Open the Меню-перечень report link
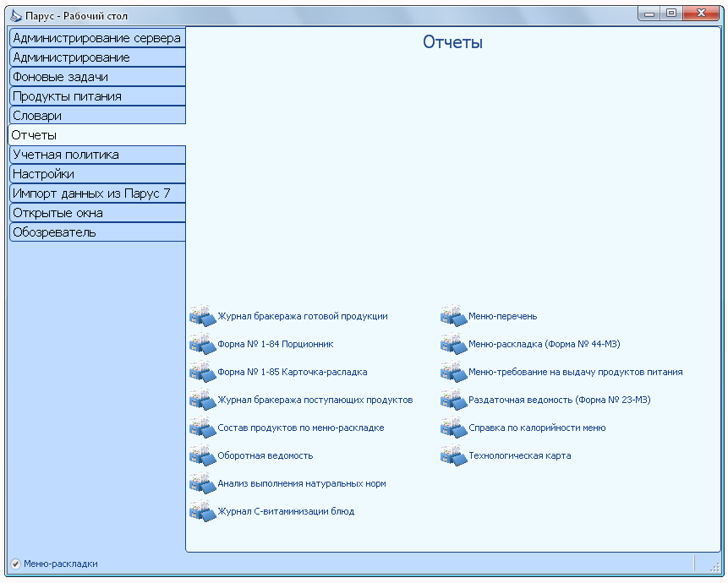The height and width of the screenshot is (583, 728). [x=502, y=316]
